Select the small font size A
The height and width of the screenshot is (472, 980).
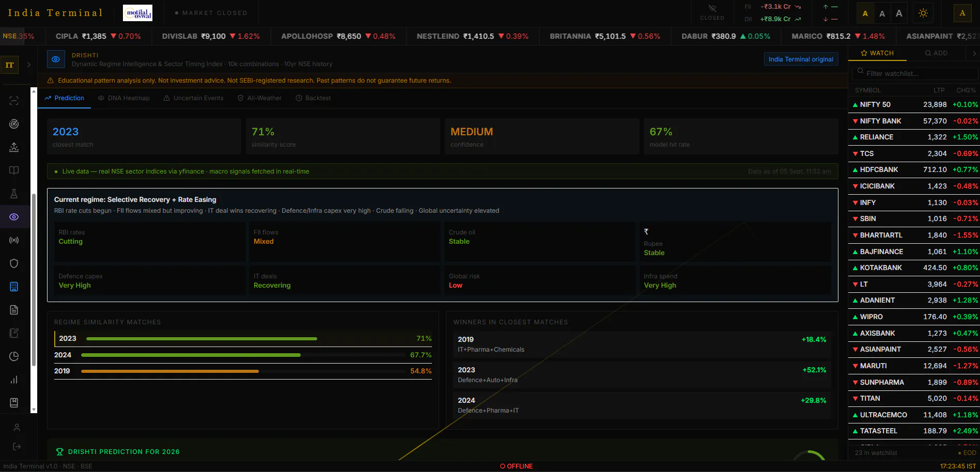pyautogui.click(x=865, y=13)
